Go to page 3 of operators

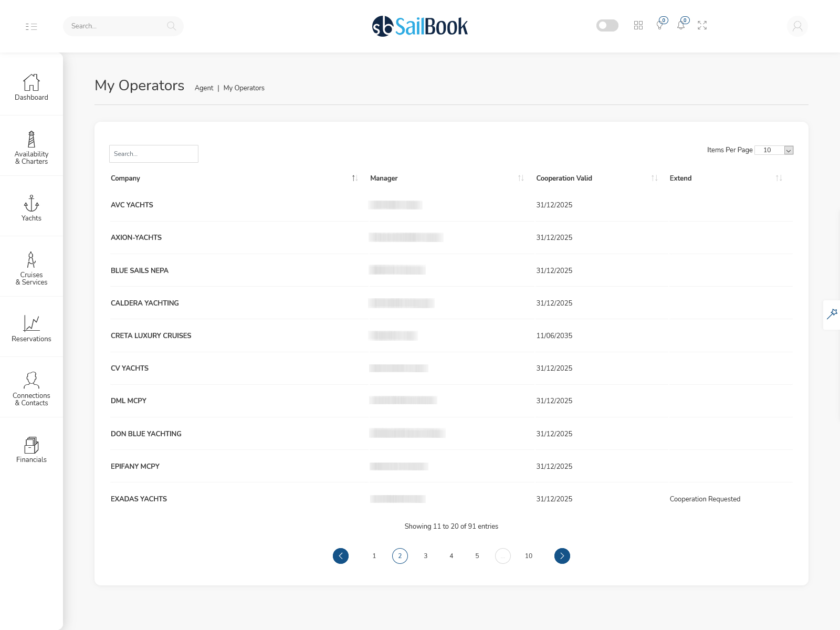(426, 556)
